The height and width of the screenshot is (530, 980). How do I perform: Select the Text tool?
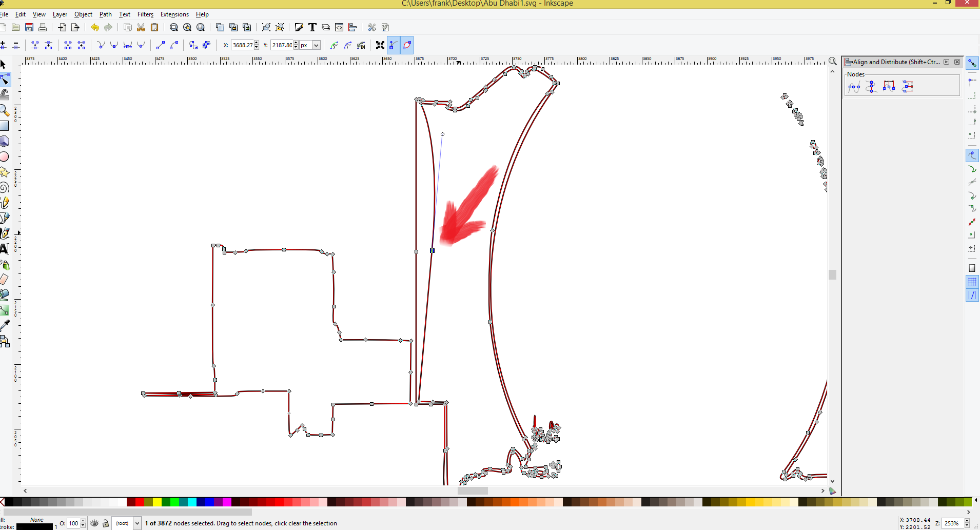pos(5,249)
